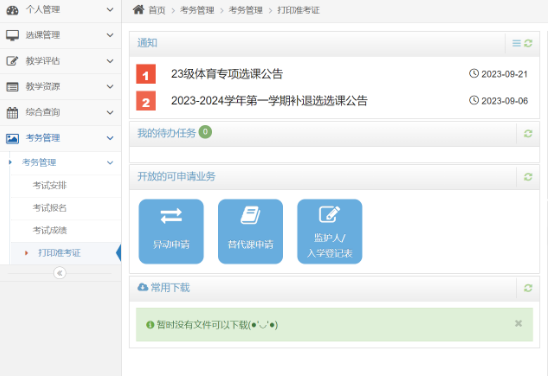The height and width of the screenshot is (384, 549).
Task: Select 打印准考证 in sidebar
Action: coord(66,253)
